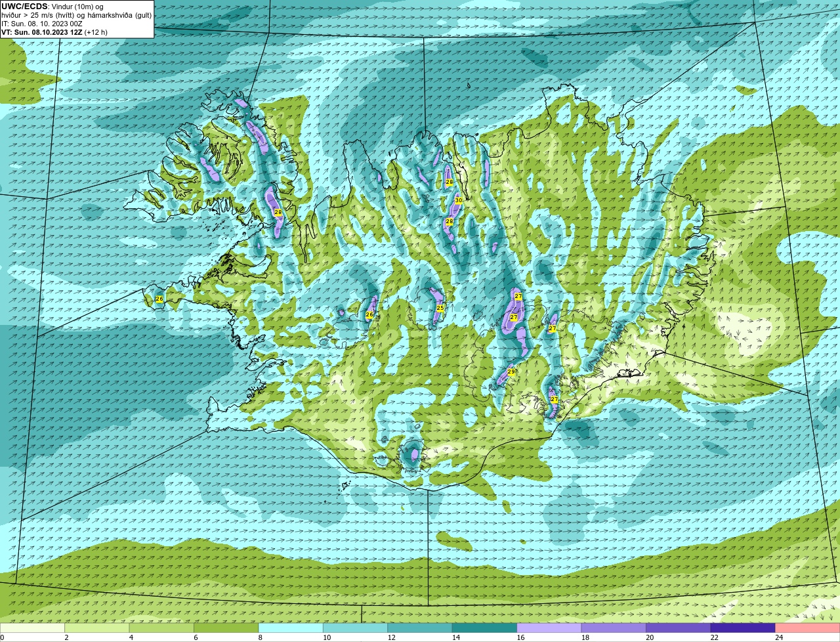Click the legend scale number 0

[2, 637]
